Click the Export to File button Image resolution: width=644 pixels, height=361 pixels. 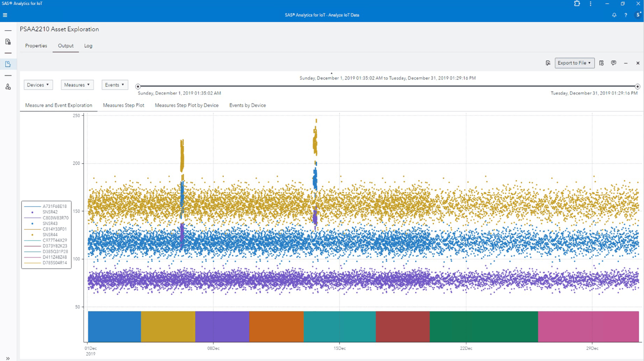coord(575,63)
